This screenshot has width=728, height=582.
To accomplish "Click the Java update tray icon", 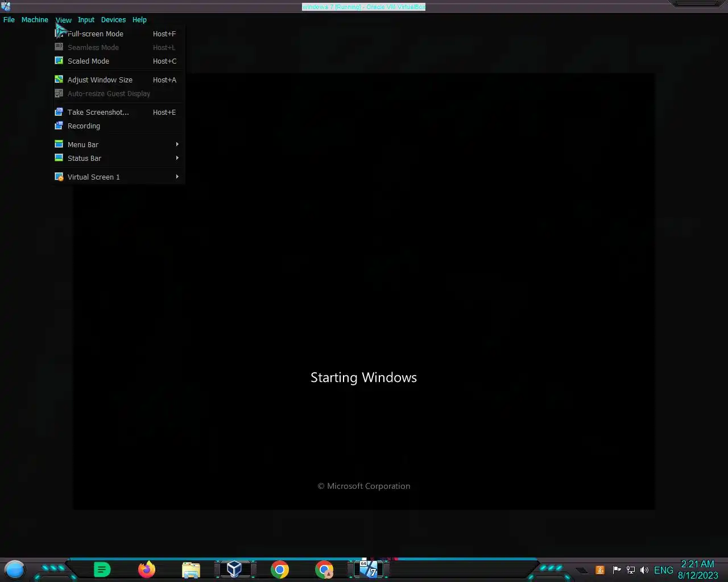I will [x=600, y=570].
